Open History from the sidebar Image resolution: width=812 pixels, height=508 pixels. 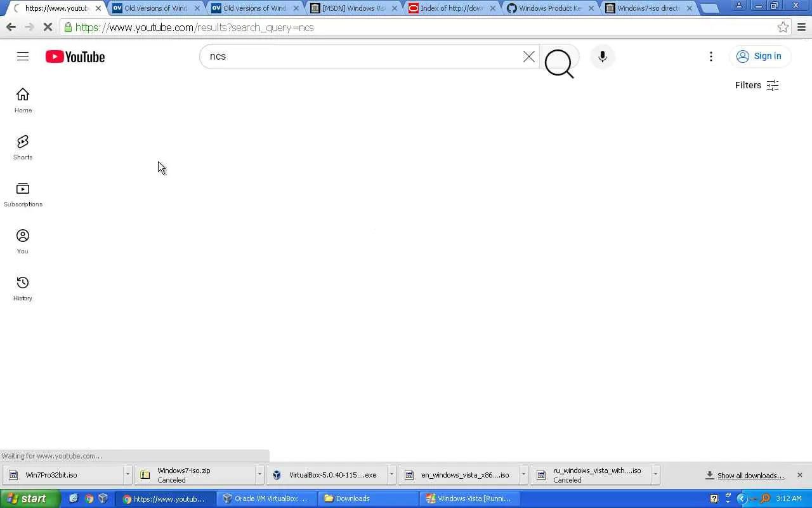coord(23,288)
